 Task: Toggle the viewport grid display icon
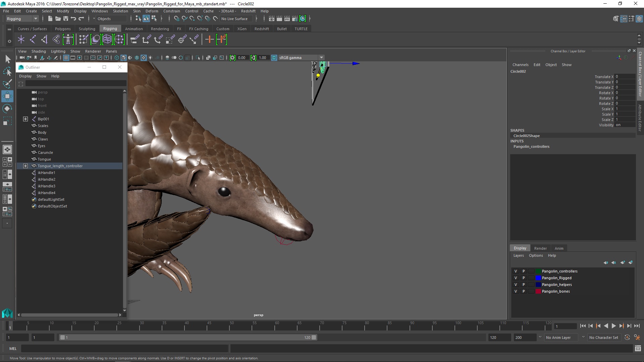coord(66,58)
